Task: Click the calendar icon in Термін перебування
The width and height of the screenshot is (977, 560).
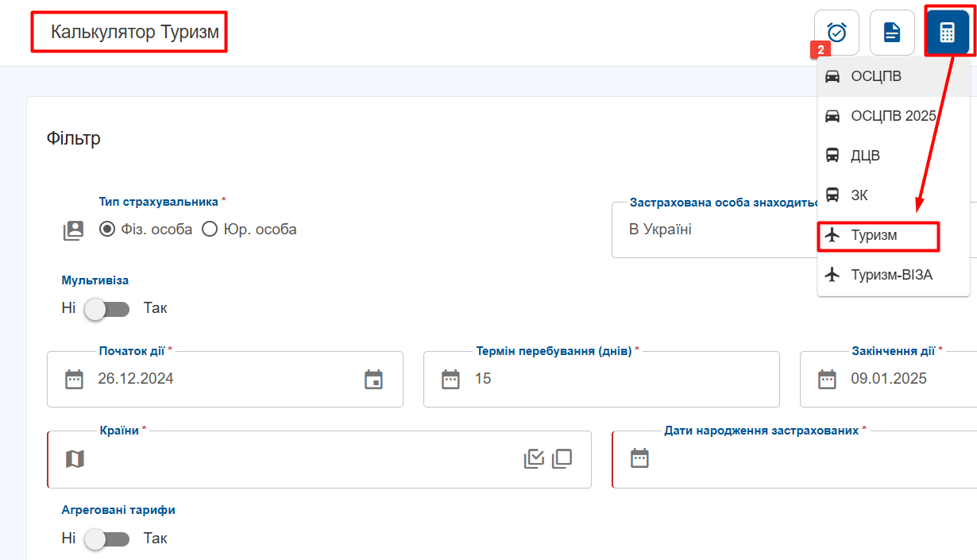Action: click(x=450, y=379)
